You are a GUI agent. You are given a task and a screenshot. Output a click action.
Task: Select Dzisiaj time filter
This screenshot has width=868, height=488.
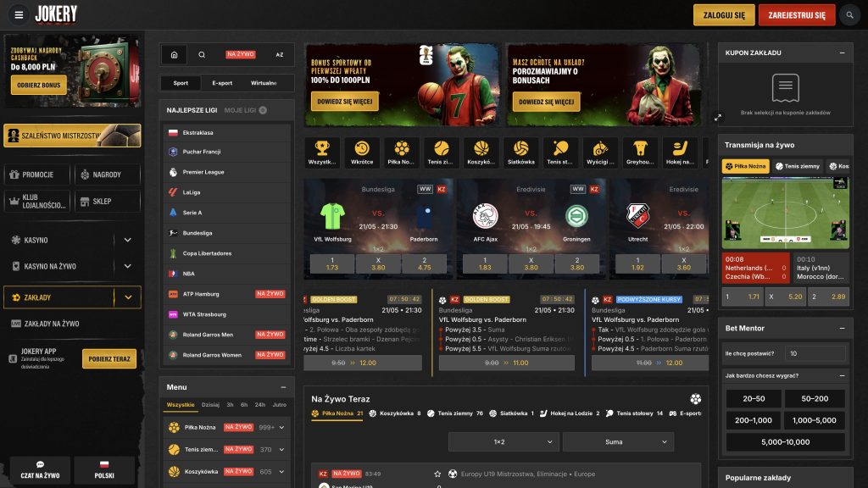[x=210, y=405]
